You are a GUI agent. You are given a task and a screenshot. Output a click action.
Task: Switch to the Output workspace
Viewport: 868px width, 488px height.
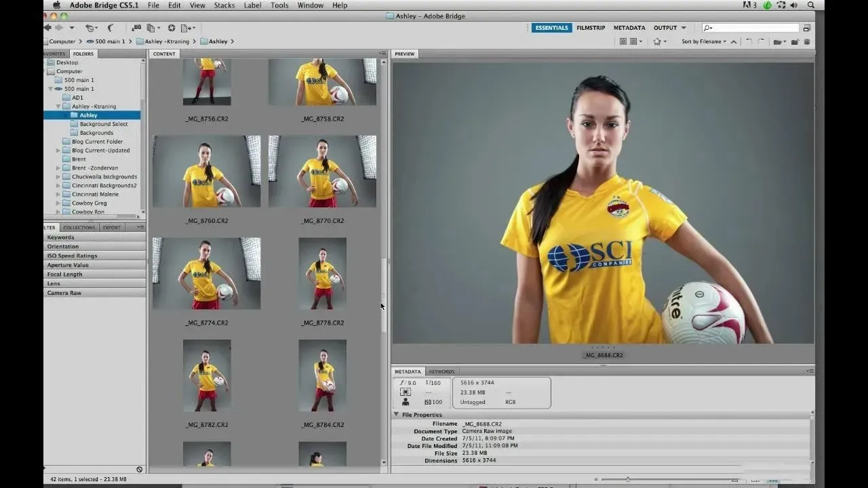pos(665,28)
